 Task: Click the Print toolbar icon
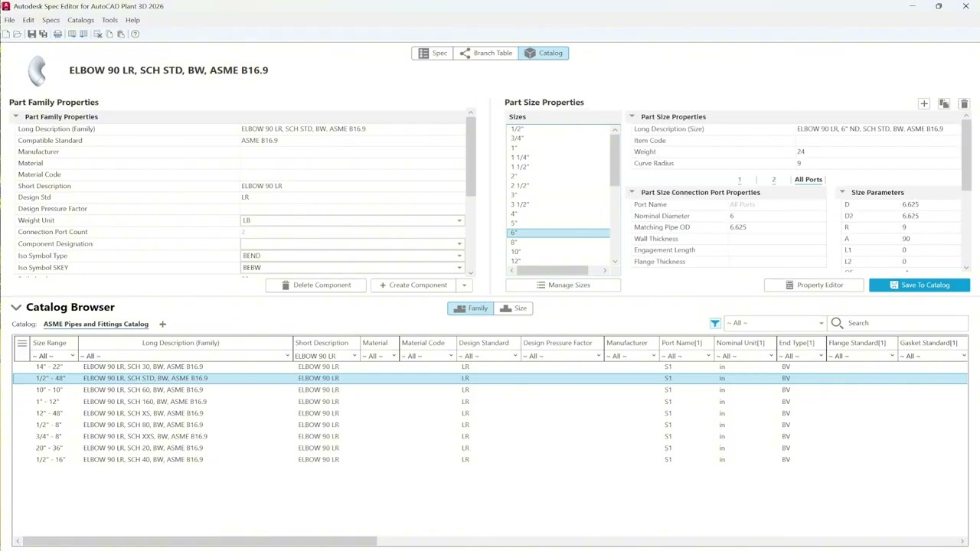57,34
